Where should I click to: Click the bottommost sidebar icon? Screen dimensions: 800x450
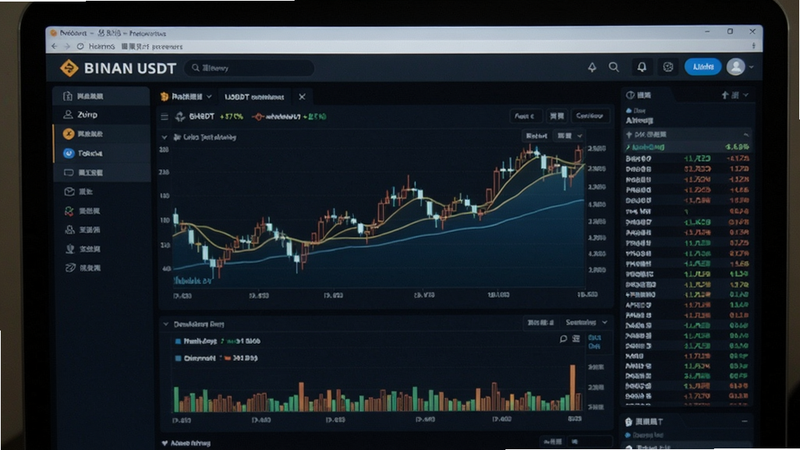pos(70,267)
